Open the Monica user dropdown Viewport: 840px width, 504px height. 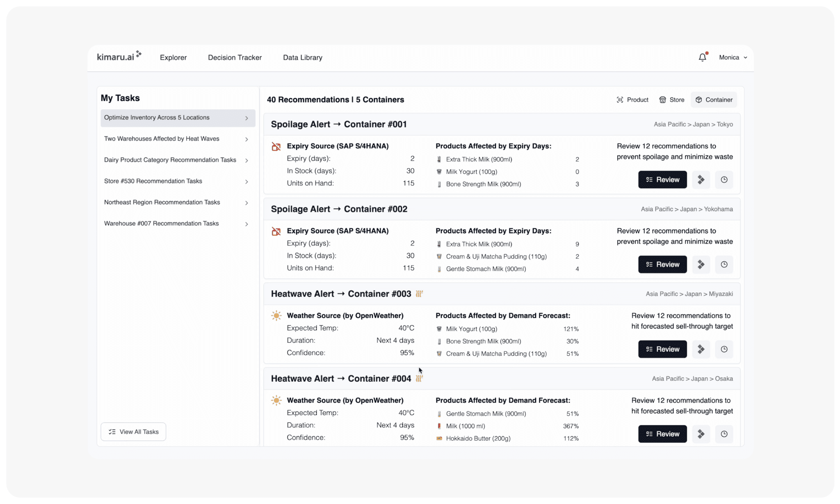click(733, 57)
